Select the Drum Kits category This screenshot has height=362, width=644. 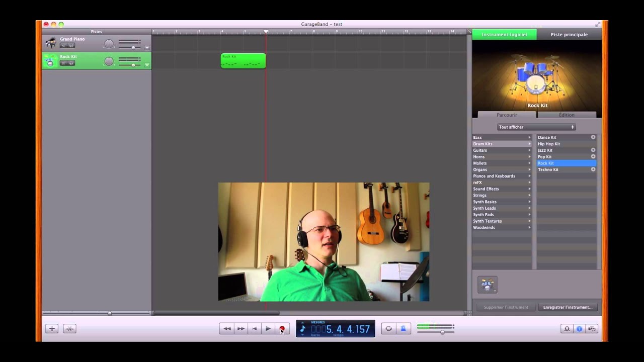coord(502,144)
